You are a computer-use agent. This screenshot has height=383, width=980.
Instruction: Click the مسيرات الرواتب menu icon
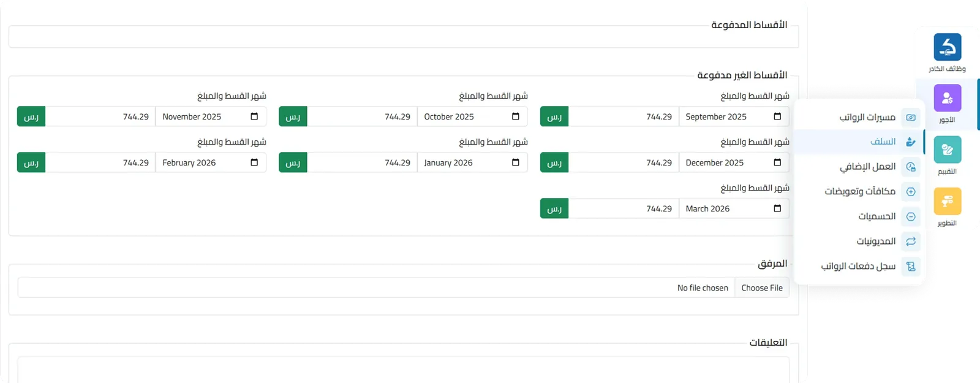911,117
